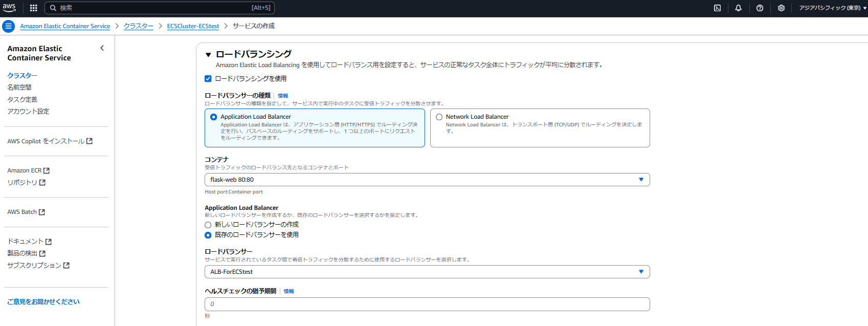
Task: Click the external link icon beside リポジトリ
Action: tap(42, 183)
